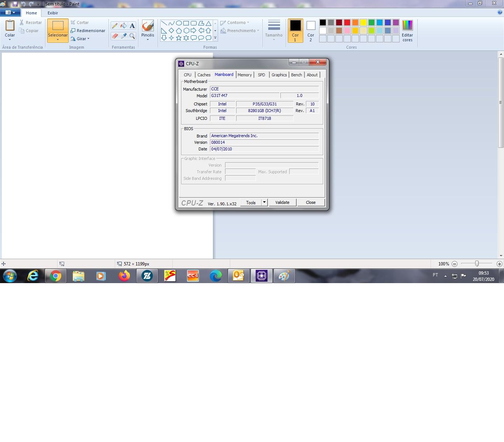
Task: Click the BIOS Version field 080014
Action: [x=264, y=142]
